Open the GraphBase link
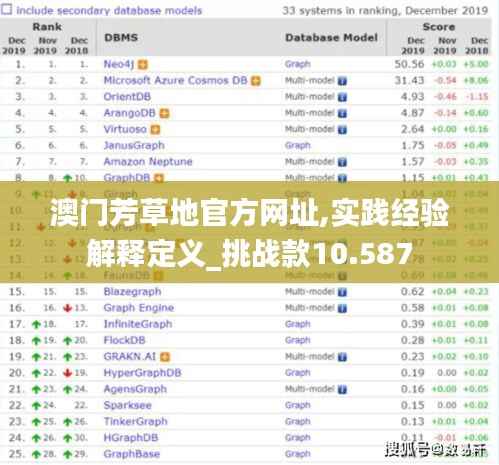Viewport: 499px width, 465px height. (132, 454)
